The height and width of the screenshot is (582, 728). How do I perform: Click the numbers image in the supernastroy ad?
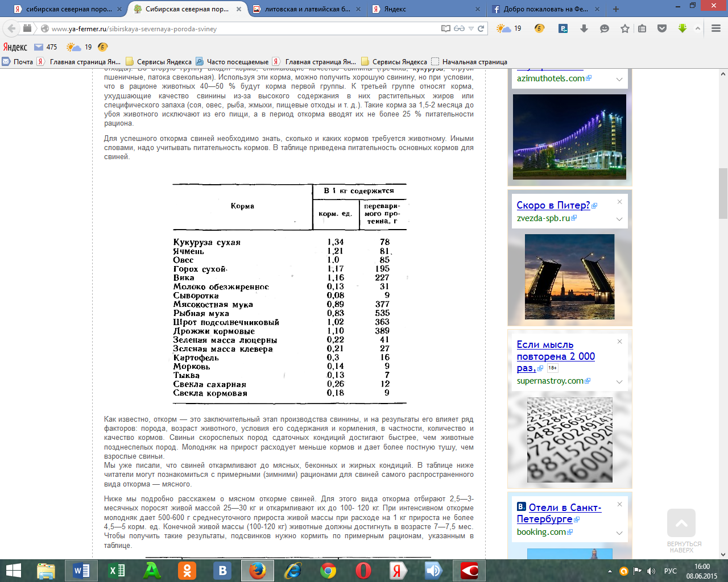(569, 439)
